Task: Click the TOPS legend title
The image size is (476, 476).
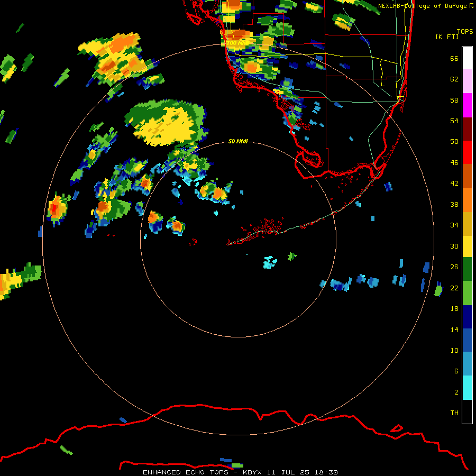Action: pos(465,32)
